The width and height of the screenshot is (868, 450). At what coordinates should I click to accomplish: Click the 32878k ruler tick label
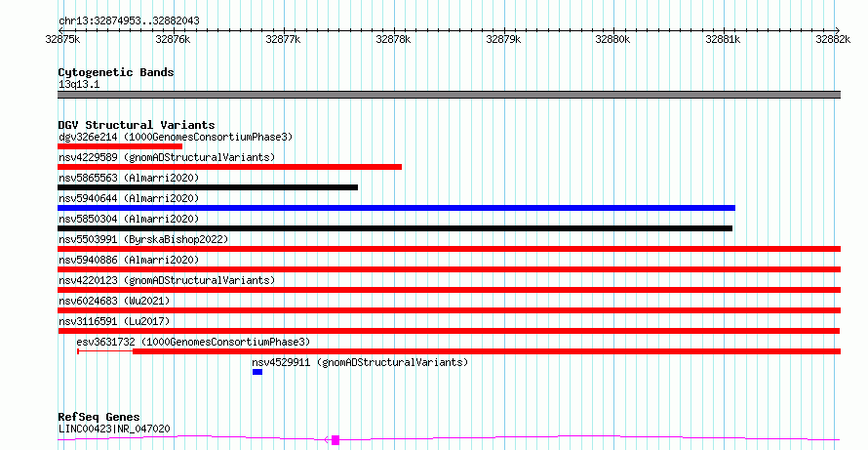(x=393, y=39)
